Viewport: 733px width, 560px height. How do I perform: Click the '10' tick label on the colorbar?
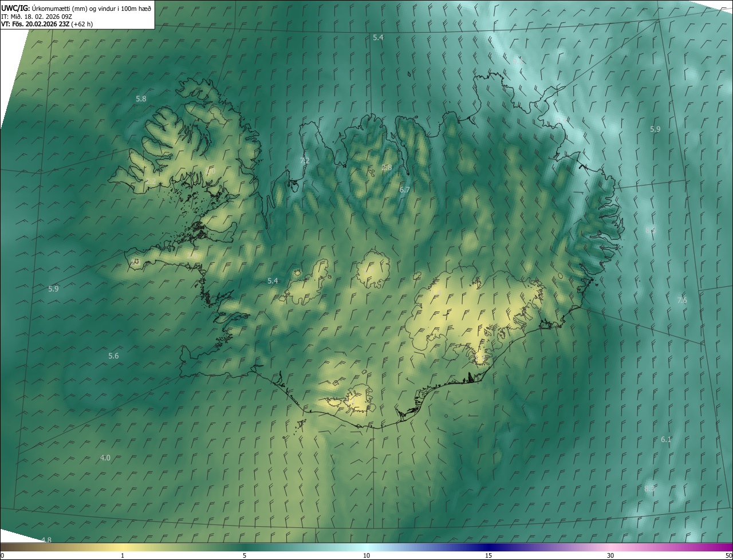tap(366, 556)
